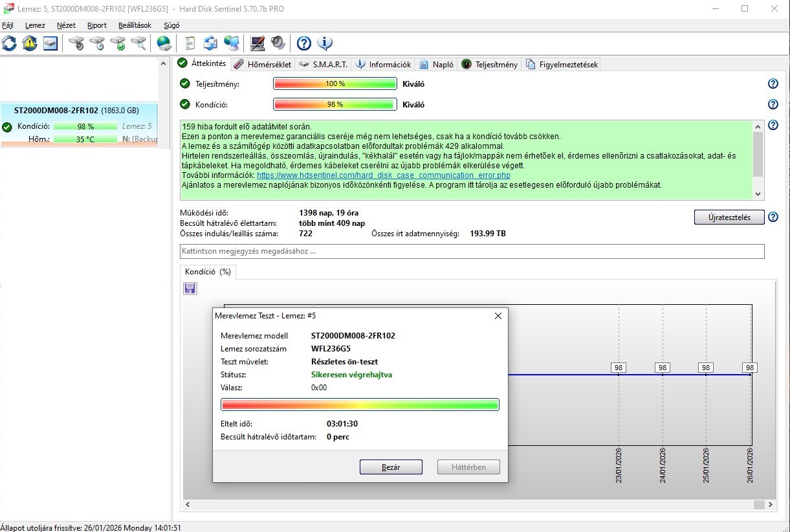Image resolution: width=790 pixels, height=532 pixels.
Task: Open the Riport menu
Action: pos(97,25)
